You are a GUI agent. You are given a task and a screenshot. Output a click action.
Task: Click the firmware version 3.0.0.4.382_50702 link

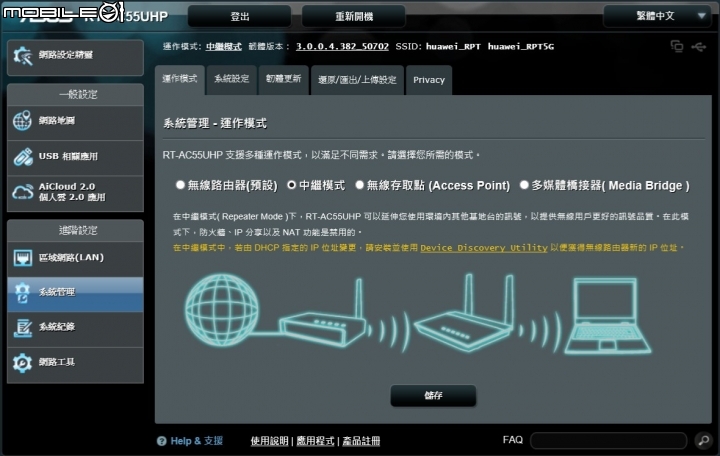coord(342,46)
